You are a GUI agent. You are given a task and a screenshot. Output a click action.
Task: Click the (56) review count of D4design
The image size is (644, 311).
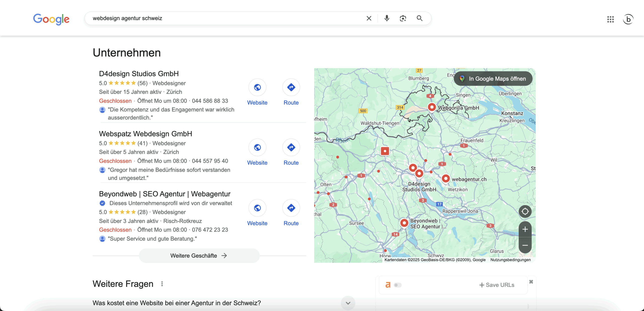(x=142, y=83)
